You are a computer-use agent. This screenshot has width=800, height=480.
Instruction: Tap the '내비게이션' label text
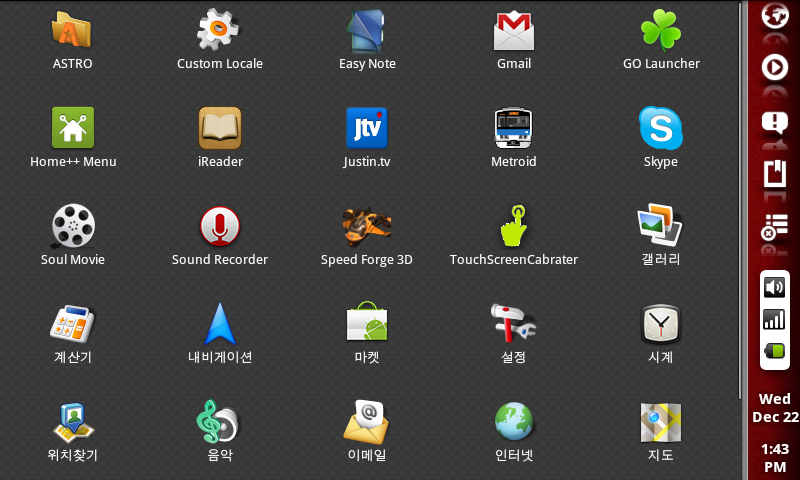220,357
